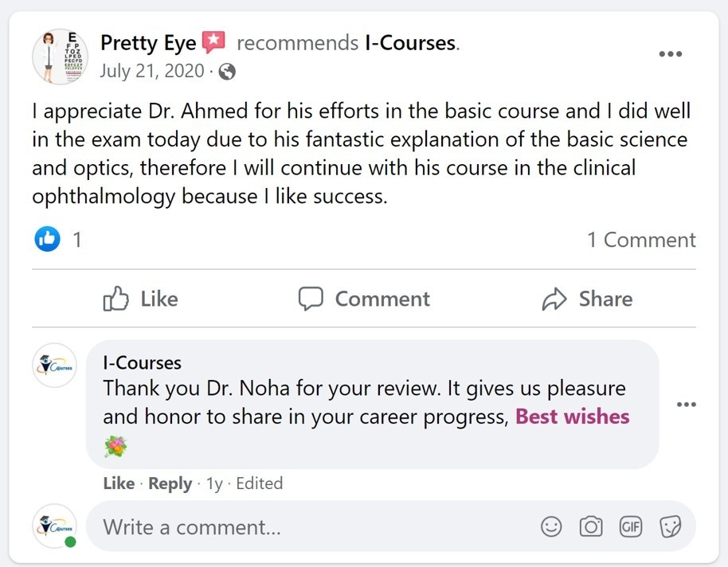Click the globe public privacy icon

click(x=227, y=72)
